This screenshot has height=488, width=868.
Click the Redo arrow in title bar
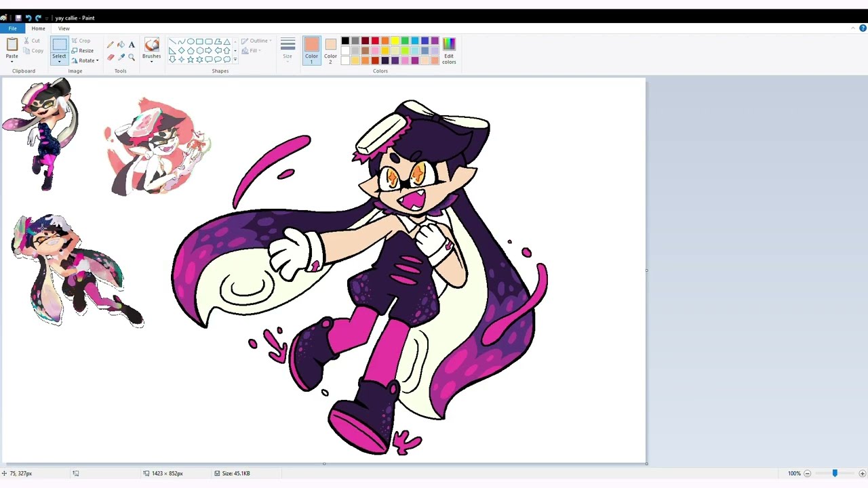(x=38, y=18)
